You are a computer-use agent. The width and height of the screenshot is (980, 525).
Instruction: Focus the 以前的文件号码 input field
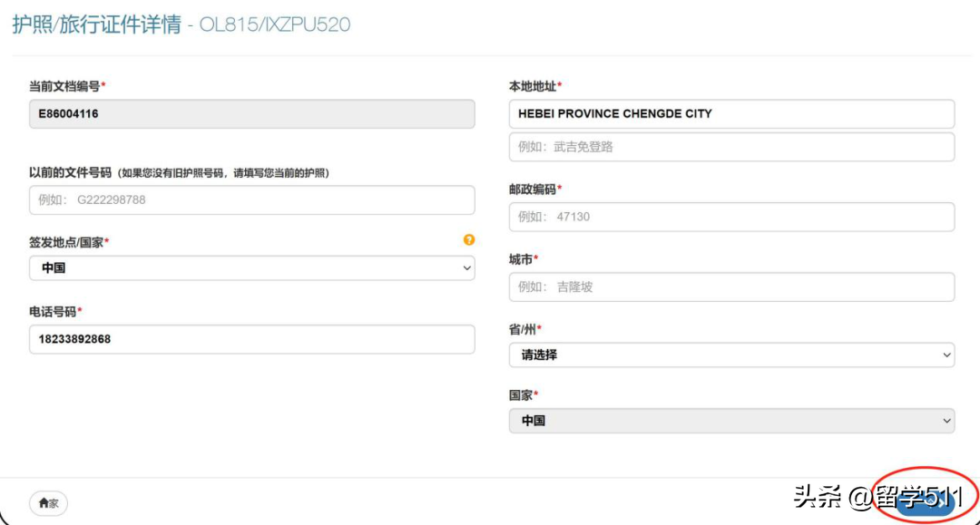pos(251,200)
